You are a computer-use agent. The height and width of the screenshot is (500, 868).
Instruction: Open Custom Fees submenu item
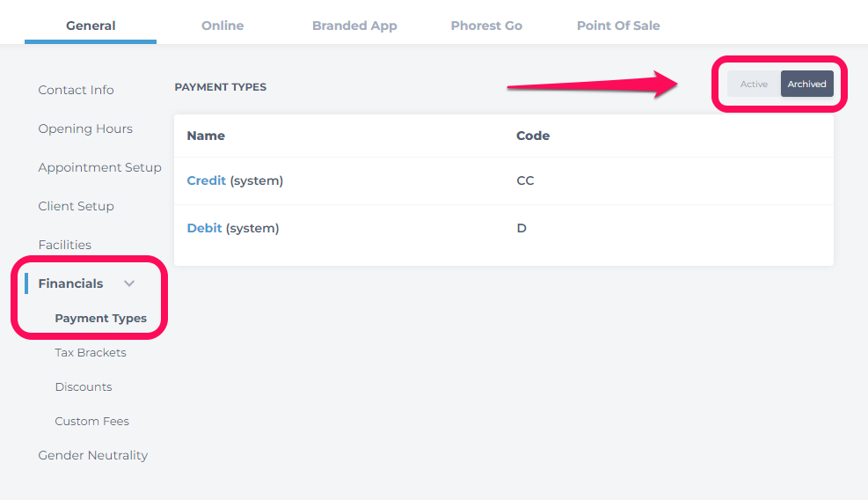click(x=91, y=422)
